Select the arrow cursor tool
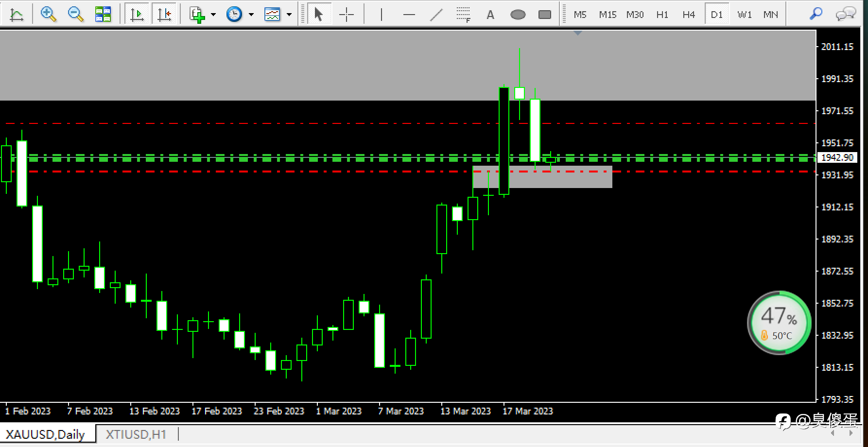Viewport: 868px width, 447px height. [319, 15]
